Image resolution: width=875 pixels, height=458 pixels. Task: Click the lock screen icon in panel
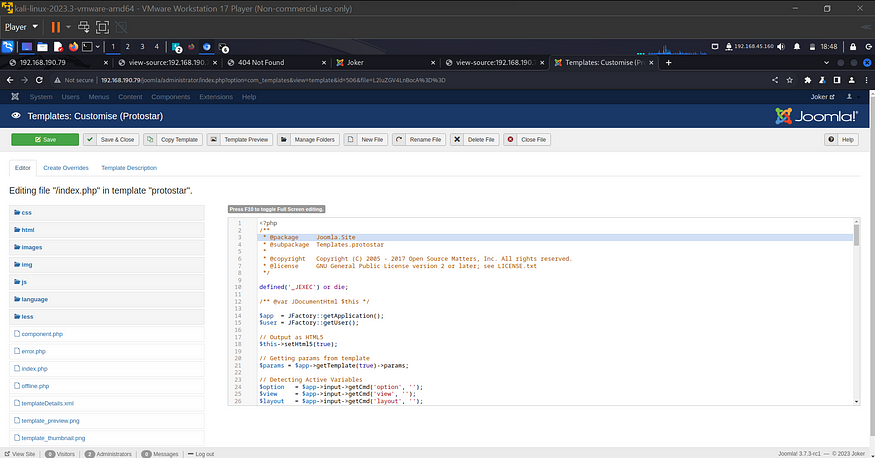[853, 47]
